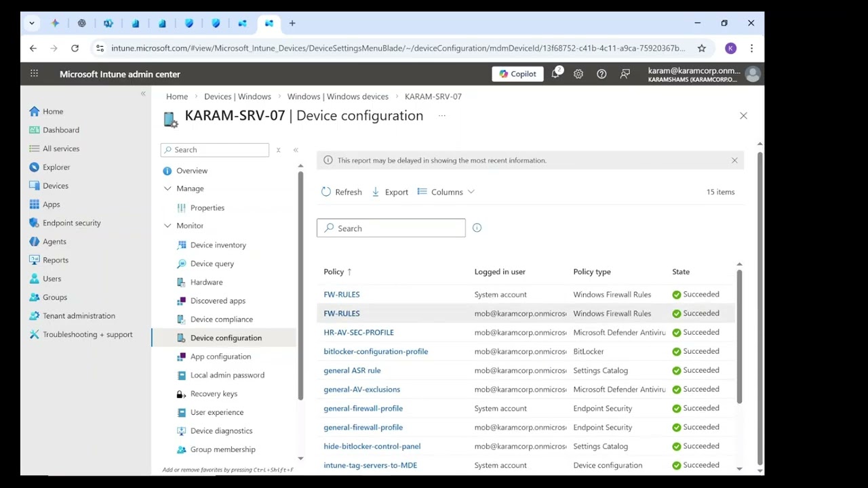The image size is (868, 488).
Task: Open the portal settings gear icon
Action: (x=578, y=74)
